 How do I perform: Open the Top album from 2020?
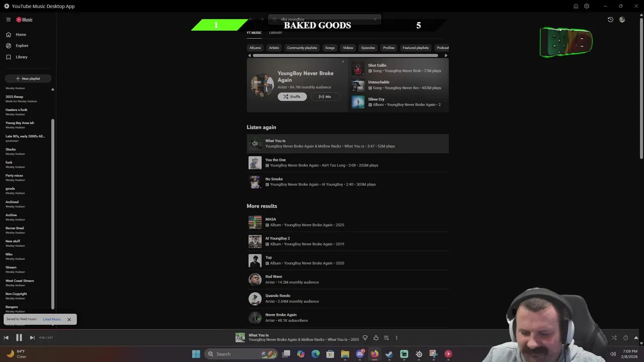click(348, 260)
